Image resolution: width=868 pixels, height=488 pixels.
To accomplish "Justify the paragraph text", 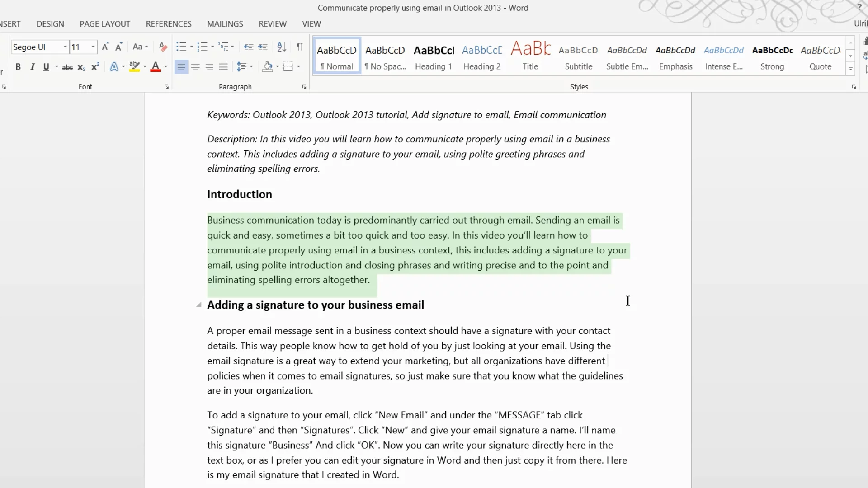I will point(223,67).
